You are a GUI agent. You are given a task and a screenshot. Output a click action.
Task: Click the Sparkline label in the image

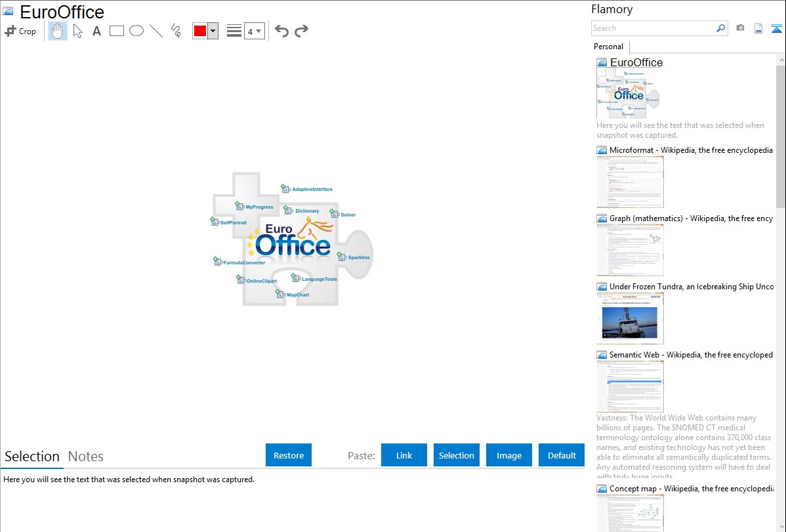click(359, 257)
